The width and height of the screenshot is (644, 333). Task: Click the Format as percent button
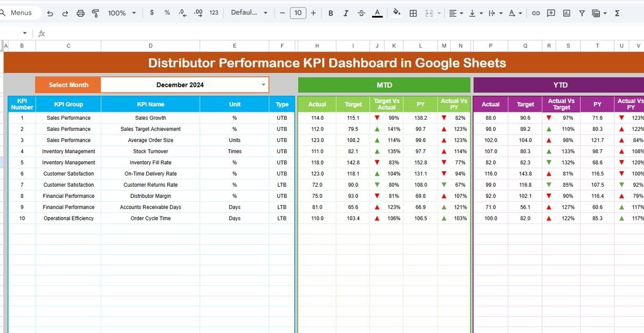167,13
